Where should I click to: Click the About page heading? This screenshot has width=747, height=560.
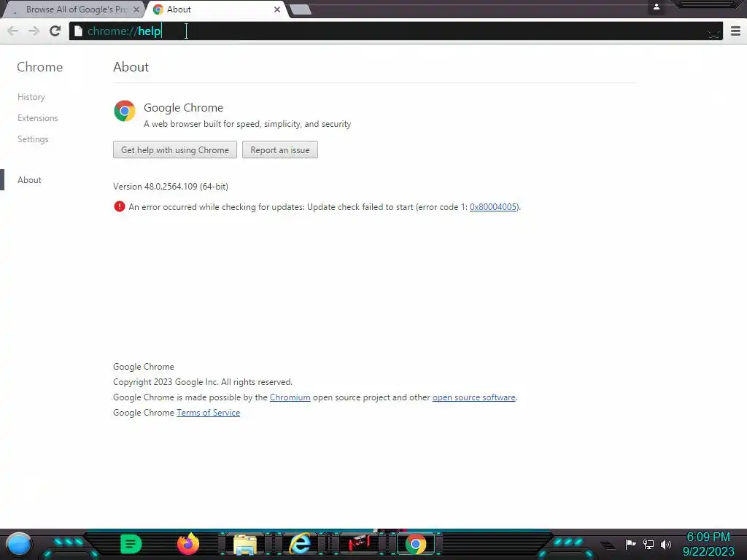(x=131, y=67)
